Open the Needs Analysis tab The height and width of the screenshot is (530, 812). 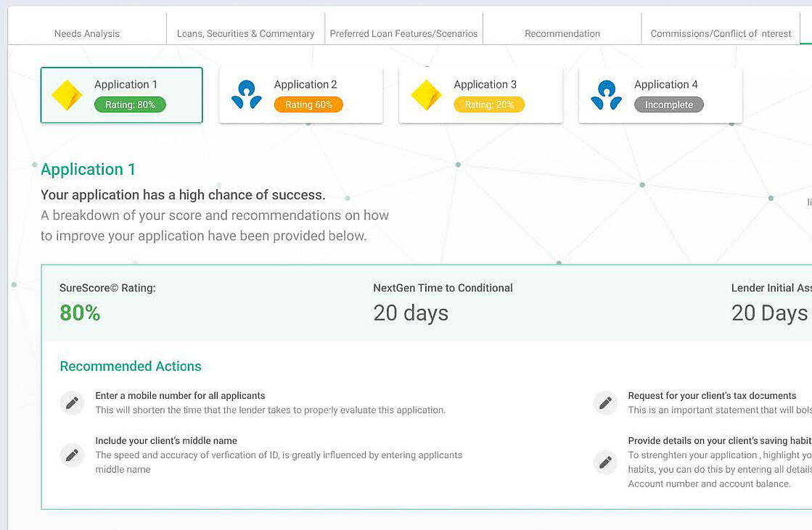click(87, 33)
